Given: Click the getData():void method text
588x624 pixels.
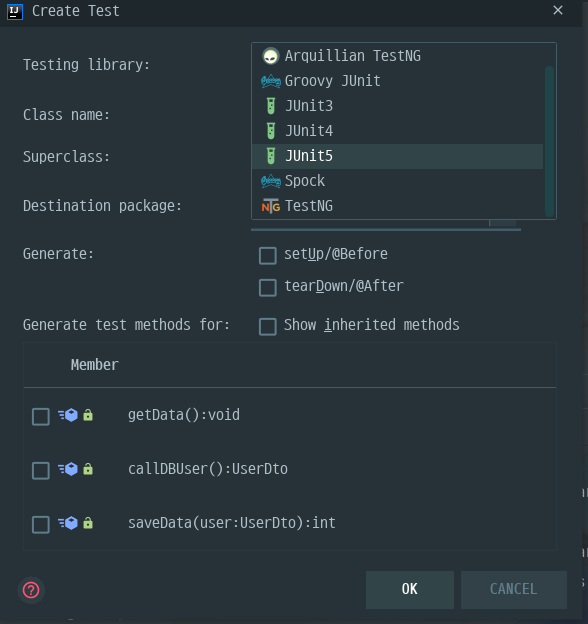Looking at the screenshot, I should click(184, 415).
